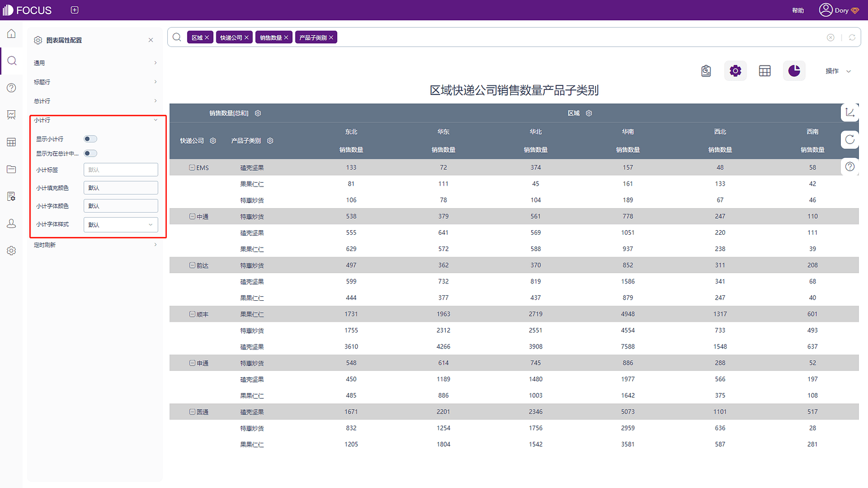Expand the 通用 section
The height and width of the screenshot is (488, 868).
(95, 63)
